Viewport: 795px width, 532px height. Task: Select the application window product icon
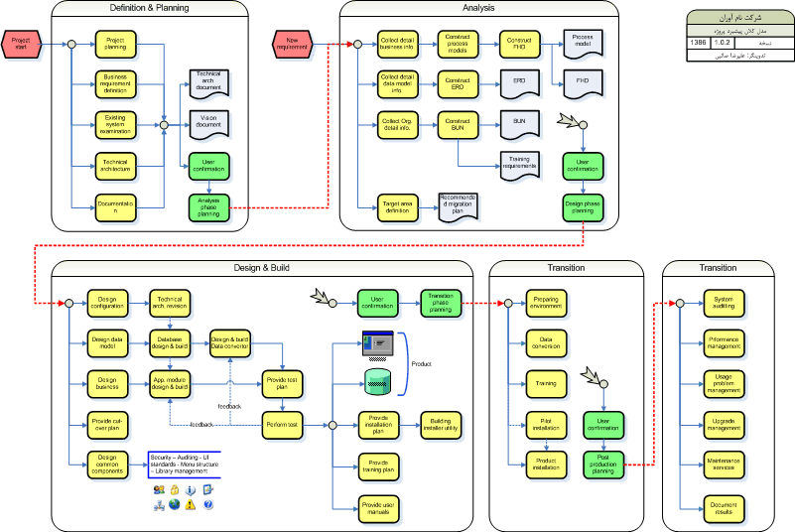coord(378,342)
